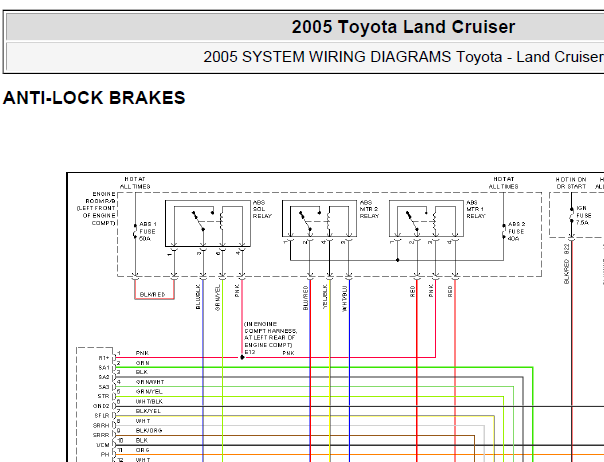
Task: Click 'BLK/ORG' wire label on pin 9
Action: click(149, 430)
